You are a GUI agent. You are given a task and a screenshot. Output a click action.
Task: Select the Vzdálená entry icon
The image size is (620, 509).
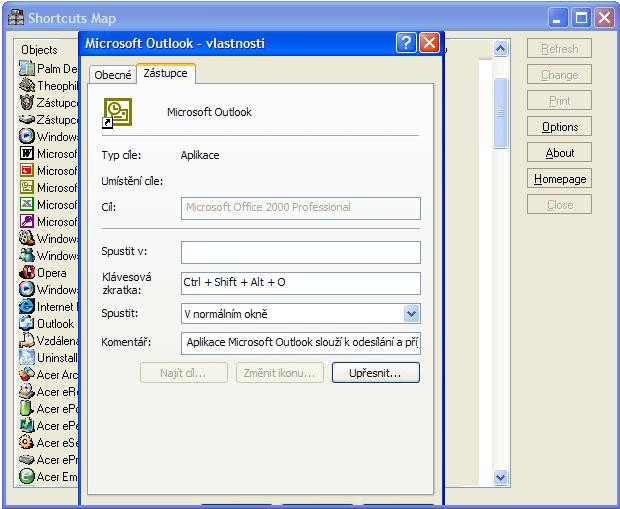(x=27, y=340)
